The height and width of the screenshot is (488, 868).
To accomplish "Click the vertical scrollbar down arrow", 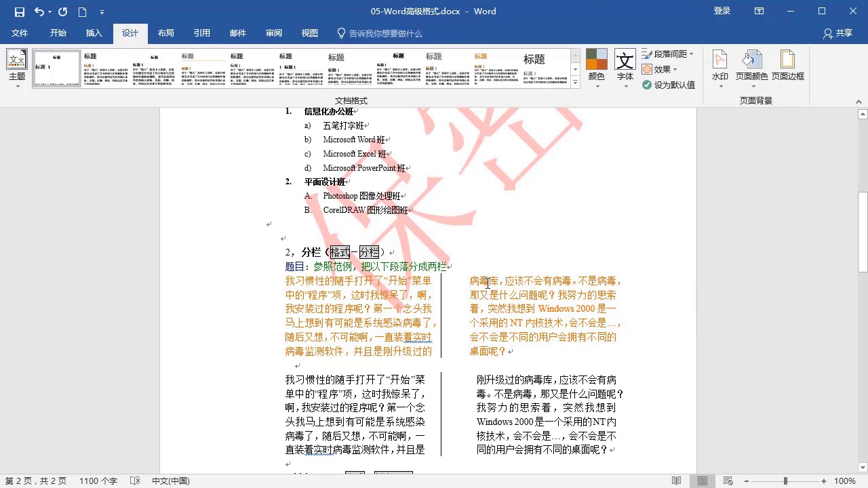I will (862, 467).
